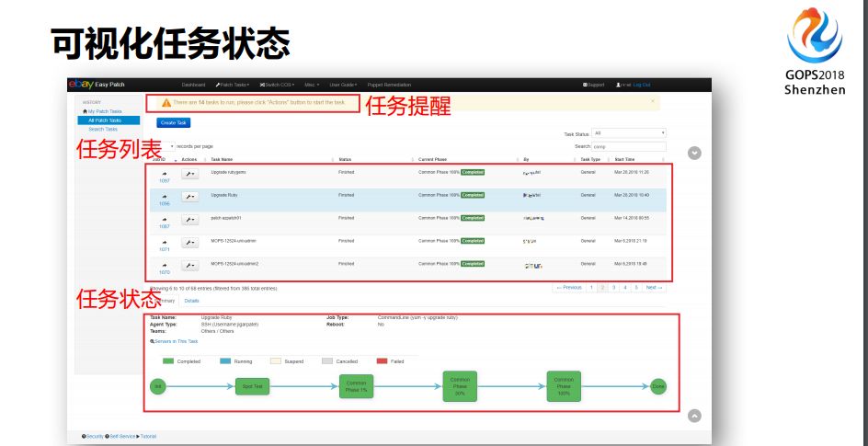Click the scroll-up round arrow button
This screenshot has width=868, height=446.
pos(694,416)
